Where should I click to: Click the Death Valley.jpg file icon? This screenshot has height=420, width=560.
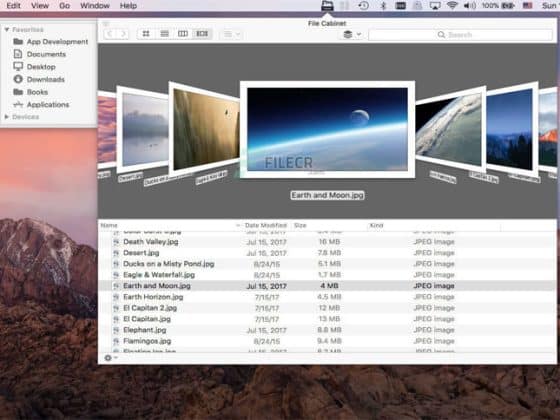pyautogui.click(x=116, y=242)
